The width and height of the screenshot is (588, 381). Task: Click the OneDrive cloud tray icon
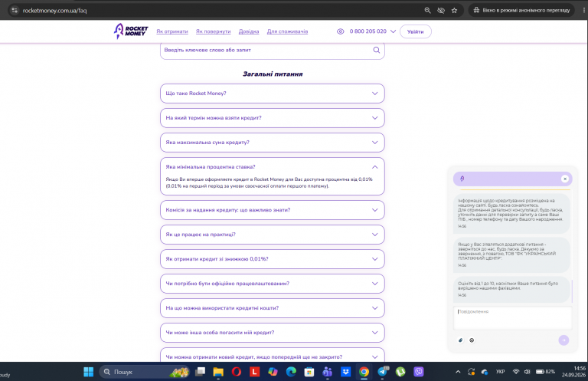[485, 372]
